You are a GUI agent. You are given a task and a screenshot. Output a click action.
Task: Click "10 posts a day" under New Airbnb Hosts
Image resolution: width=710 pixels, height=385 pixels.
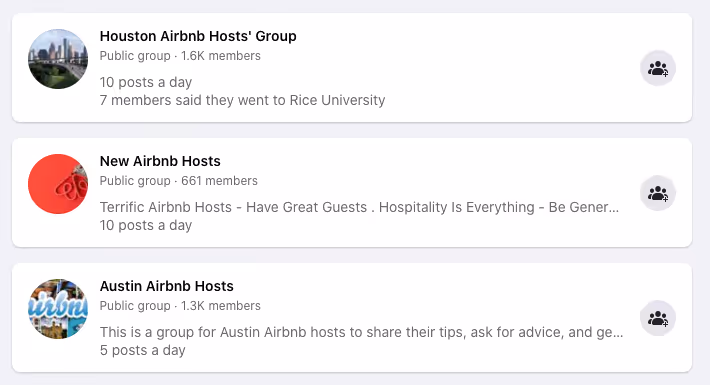146,225
